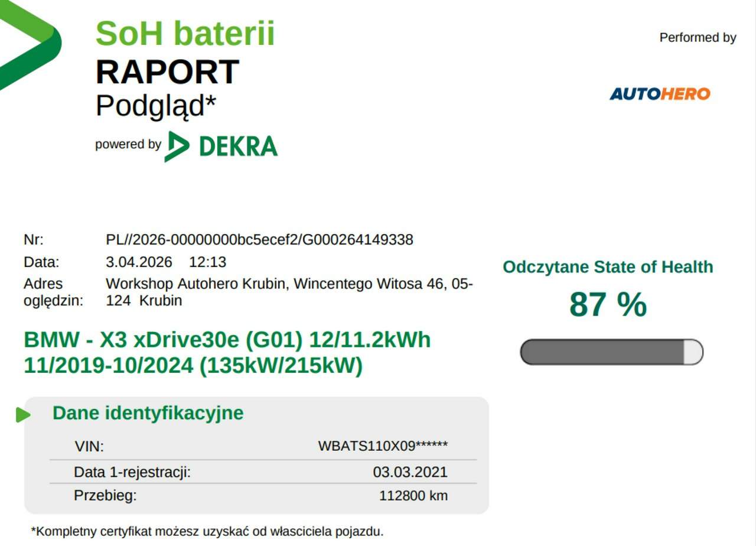Select the mileage value 112800 km

(413, 496)
